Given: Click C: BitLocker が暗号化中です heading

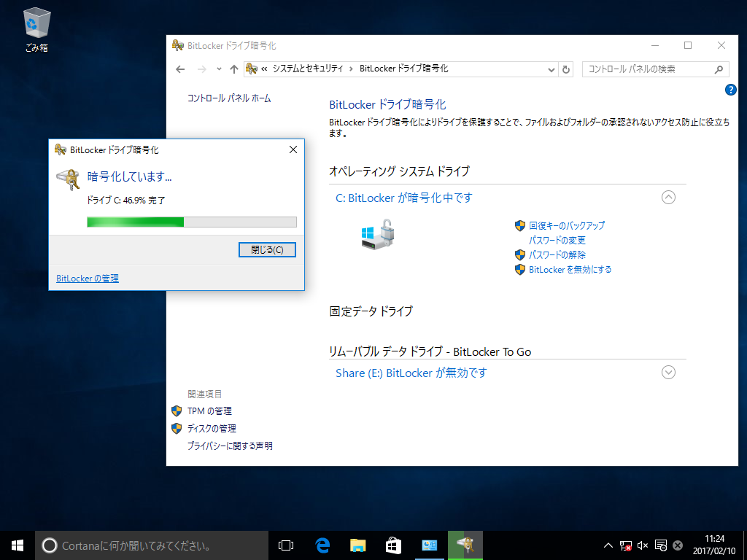Looking at the screenshot, I should pyautogui.click(x=404, y=198).
